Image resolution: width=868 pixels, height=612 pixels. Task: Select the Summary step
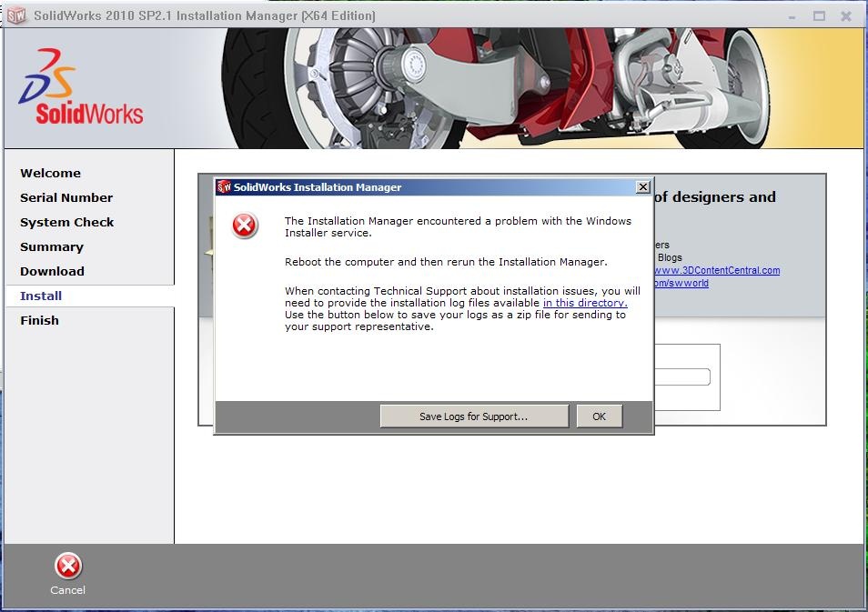pos(52,246)
